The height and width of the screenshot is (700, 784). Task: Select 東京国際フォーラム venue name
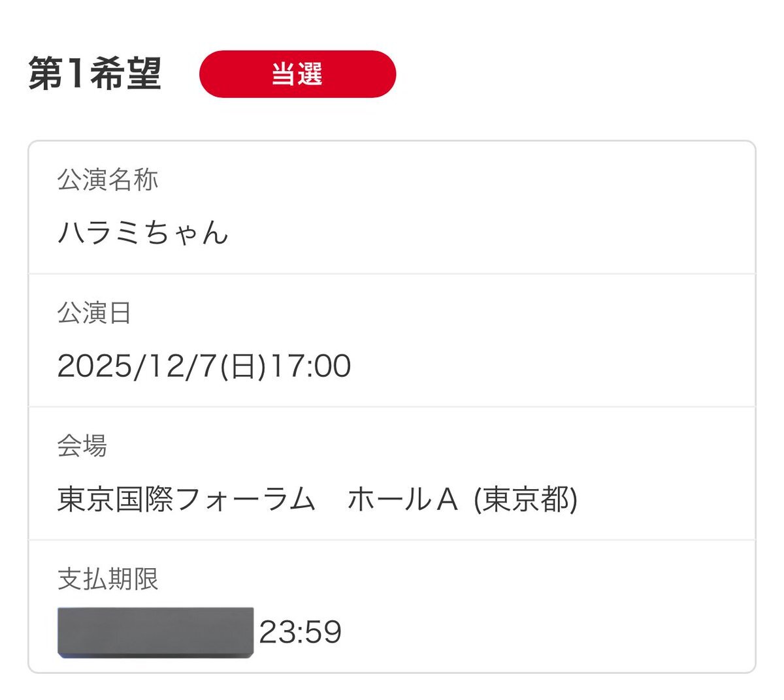point(187,500)
